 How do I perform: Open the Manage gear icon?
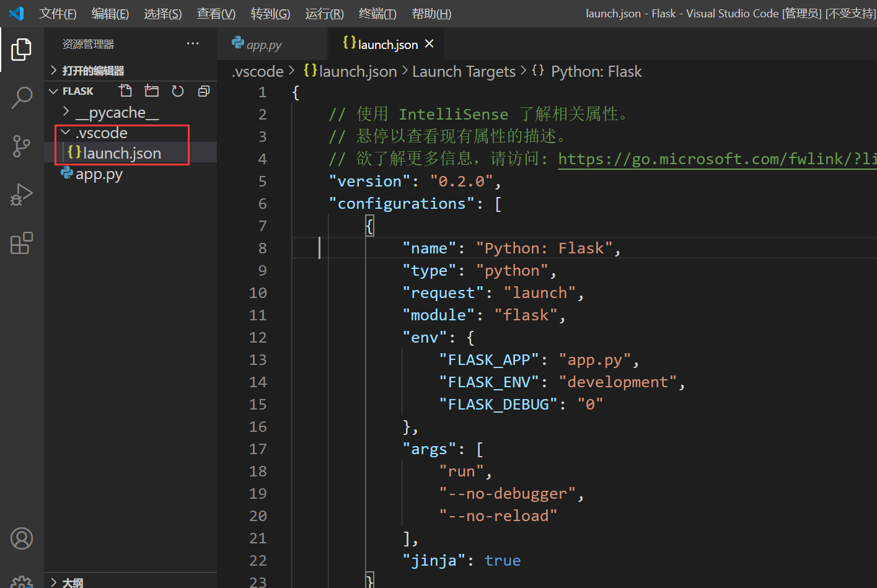[x=22, y=582]
